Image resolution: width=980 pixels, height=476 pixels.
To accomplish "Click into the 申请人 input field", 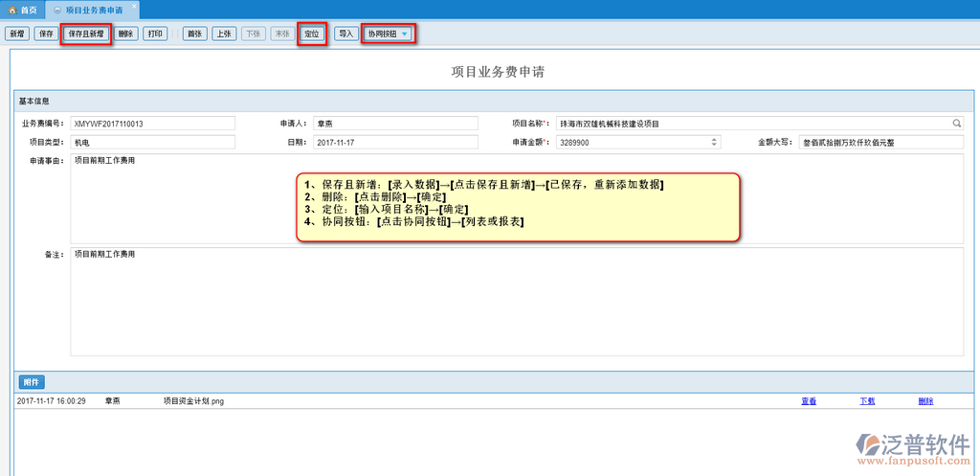I will (394, 124).
